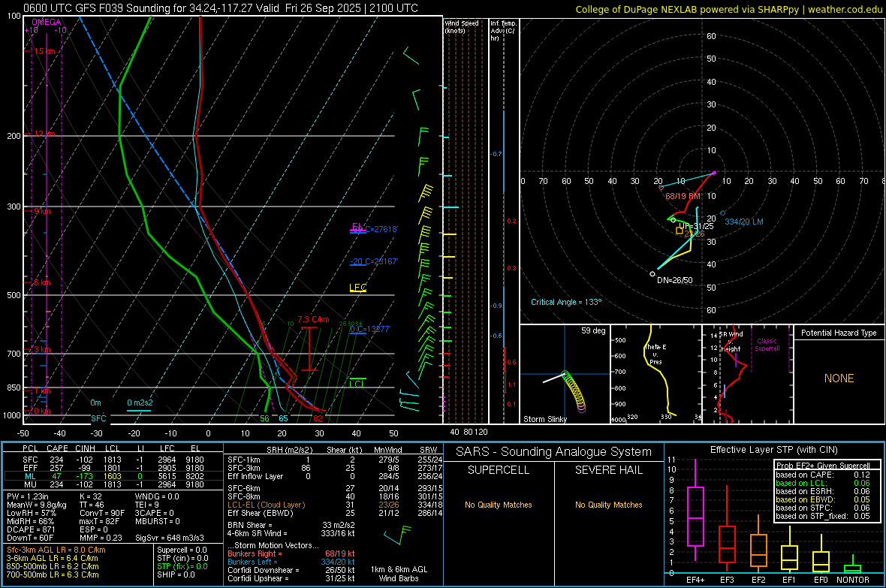The width and height of the screenshot is (886, 588).
Task: Click the ConvT = 90F value
Action: [x=102, y=514]
